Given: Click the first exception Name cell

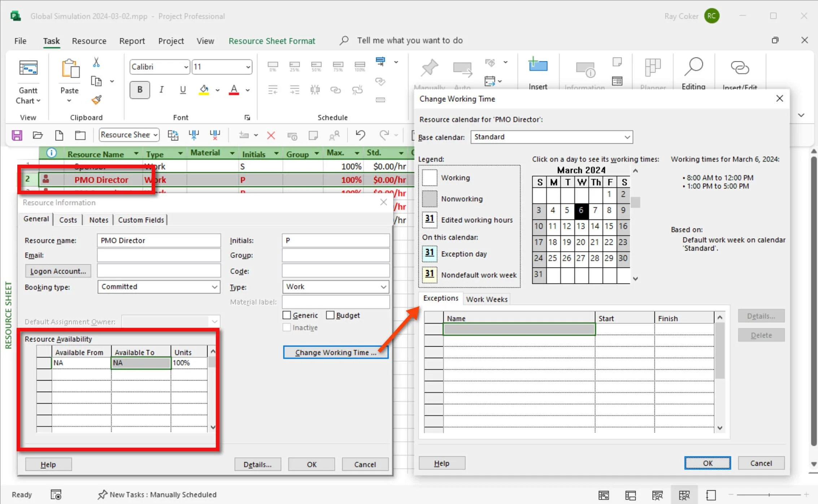Looking at the screenshot, I should [519, 329].
